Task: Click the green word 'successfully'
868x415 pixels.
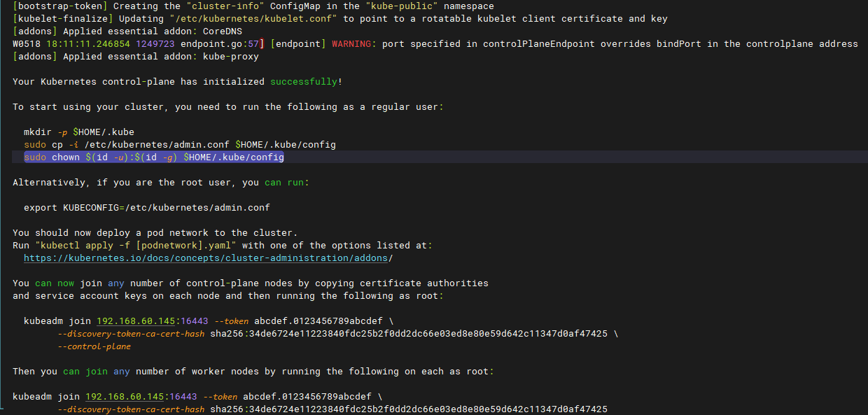Action: (304, 82)
